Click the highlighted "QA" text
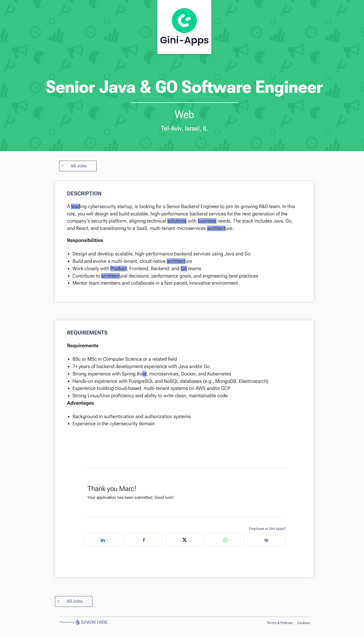 [x=184, y=268]
